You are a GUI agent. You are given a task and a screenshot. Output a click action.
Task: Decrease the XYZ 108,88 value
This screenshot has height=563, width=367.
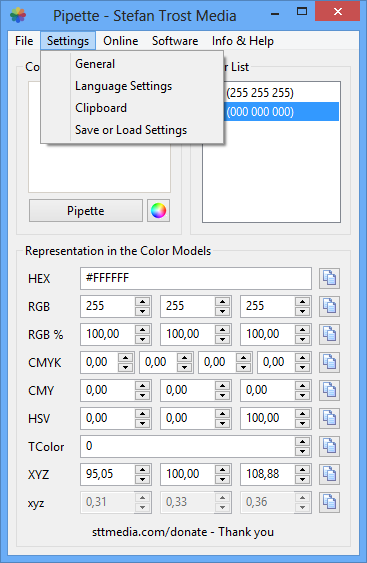[x=303, y=479]
